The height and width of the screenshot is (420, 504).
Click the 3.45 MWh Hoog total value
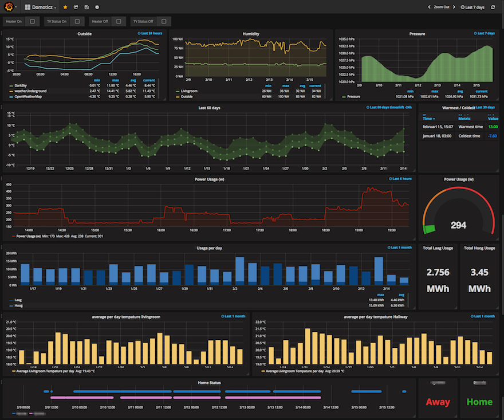tap(479, 280)
